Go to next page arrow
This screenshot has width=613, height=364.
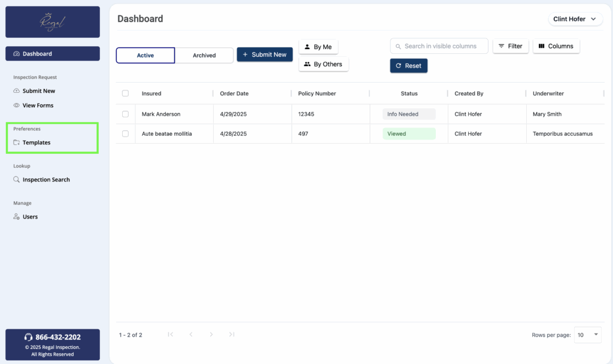tap(211, 335)
